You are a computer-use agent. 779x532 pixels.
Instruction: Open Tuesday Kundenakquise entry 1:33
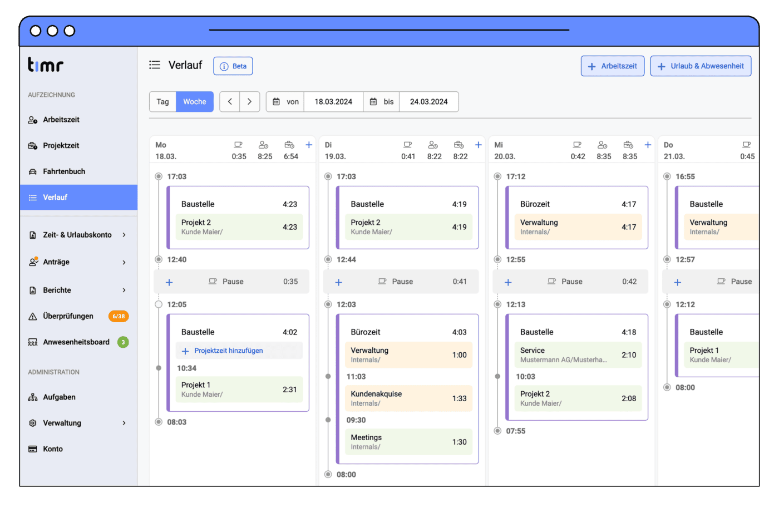(408, 398)
